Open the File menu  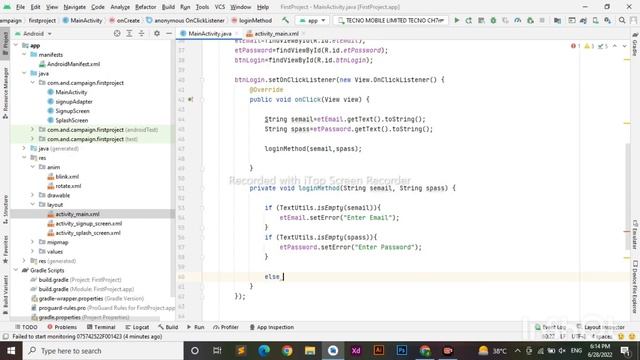[x=20, y=7]
